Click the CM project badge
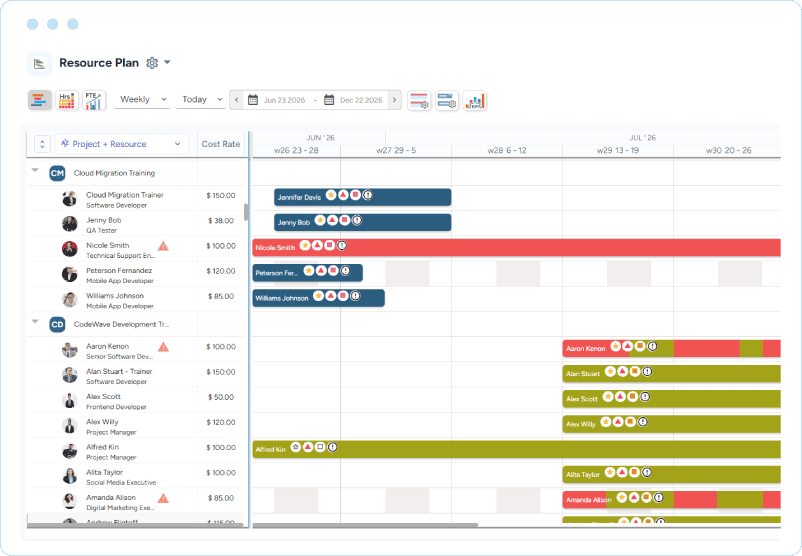 click(x=57, y=173)
